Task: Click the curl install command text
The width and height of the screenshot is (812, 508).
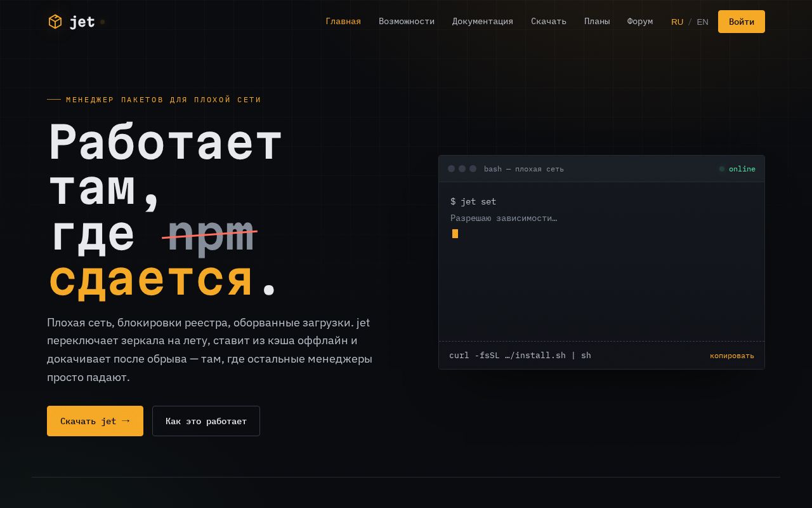Action: point(520,356)
